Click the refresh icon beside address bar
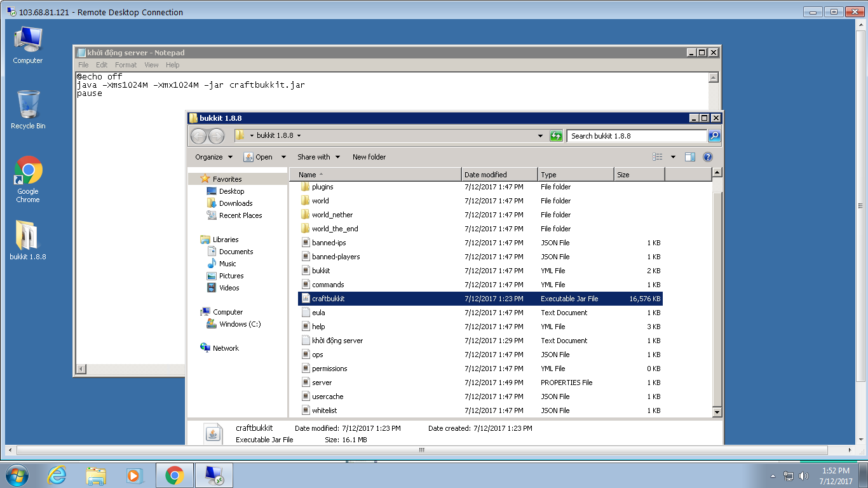The height and width of the screenshot is (488, 868). (556, 136)
